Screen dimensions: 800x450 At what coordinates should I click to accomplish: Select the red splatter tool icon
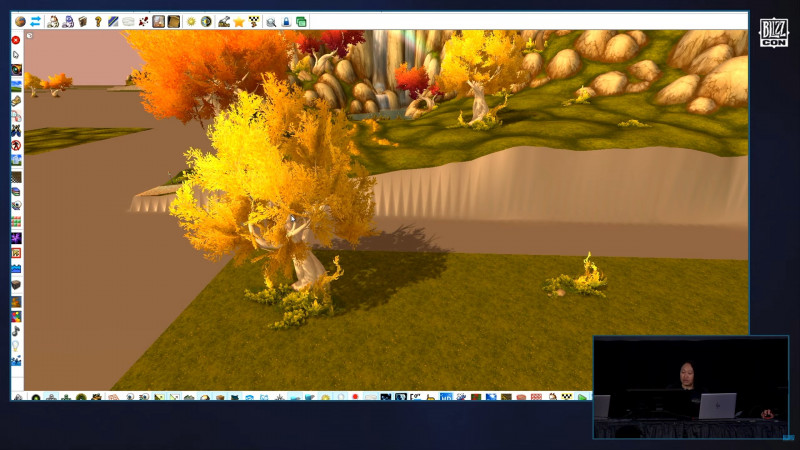143,21
